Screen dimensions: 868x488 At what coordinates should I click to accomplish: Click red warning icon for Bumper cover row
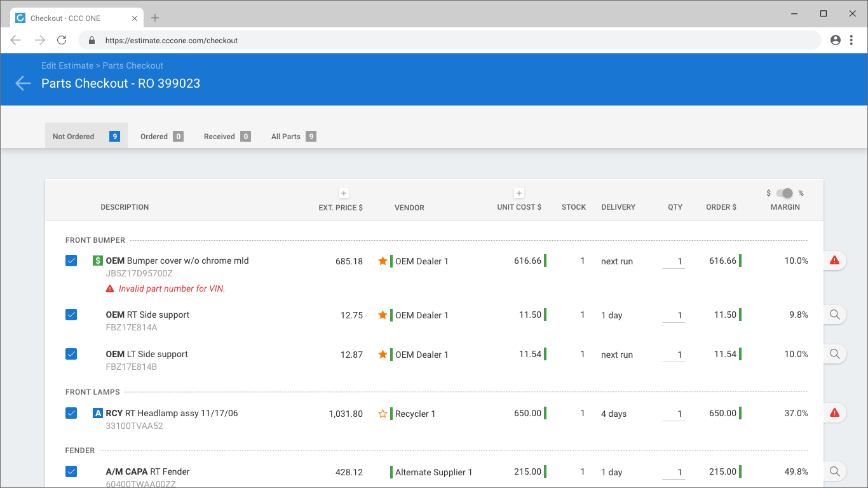click(835, 261)
